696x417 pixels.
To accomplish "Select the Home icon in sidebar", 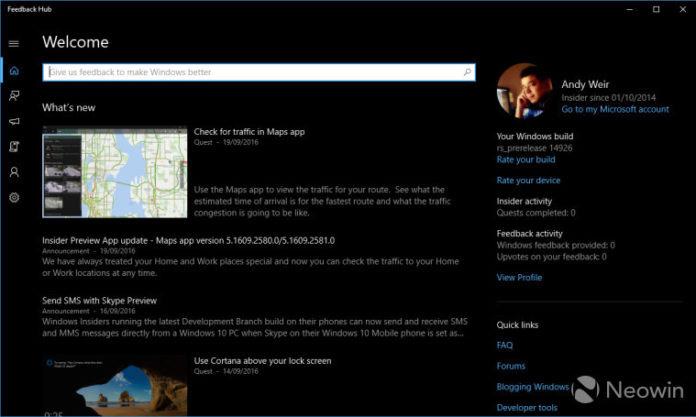I will [x=14, y=71].
